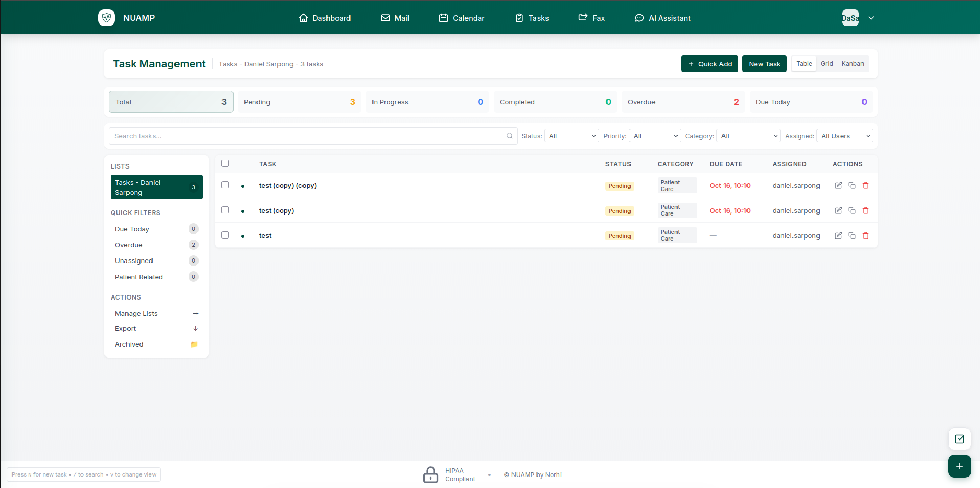980x488 pixels.
Task: Filter by the Overdue stat card
Action: point(683,102)
